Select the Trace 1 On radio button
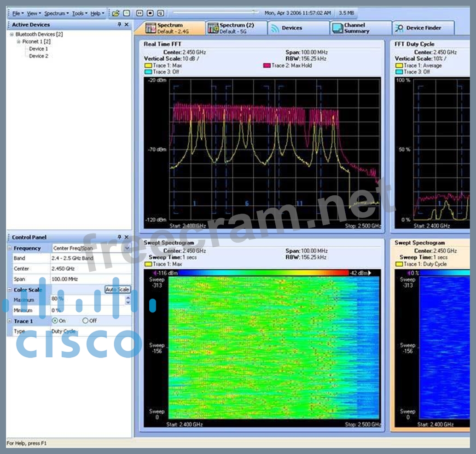Viewport: 476px width, 454px height. pyautogui.click(x=55, y=321)
